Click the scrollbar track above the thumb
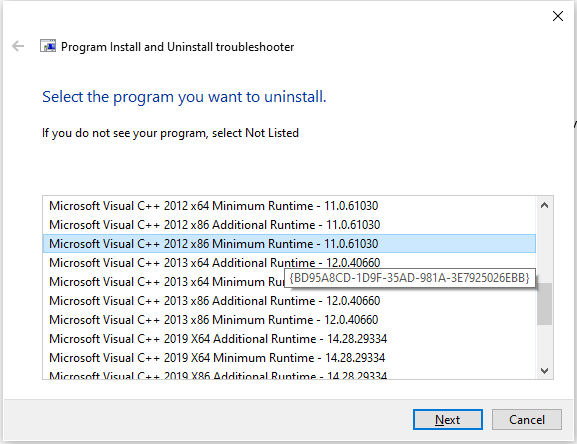Viewport: 577px width, 444px height. 545,249
